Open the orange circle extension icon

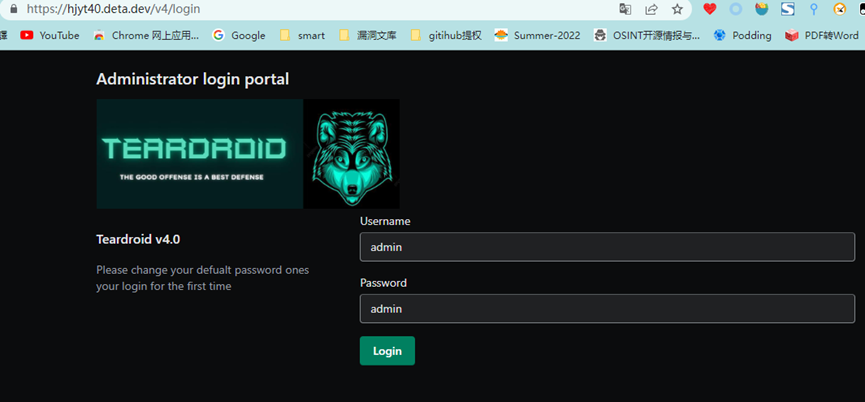tap(840, 9)
